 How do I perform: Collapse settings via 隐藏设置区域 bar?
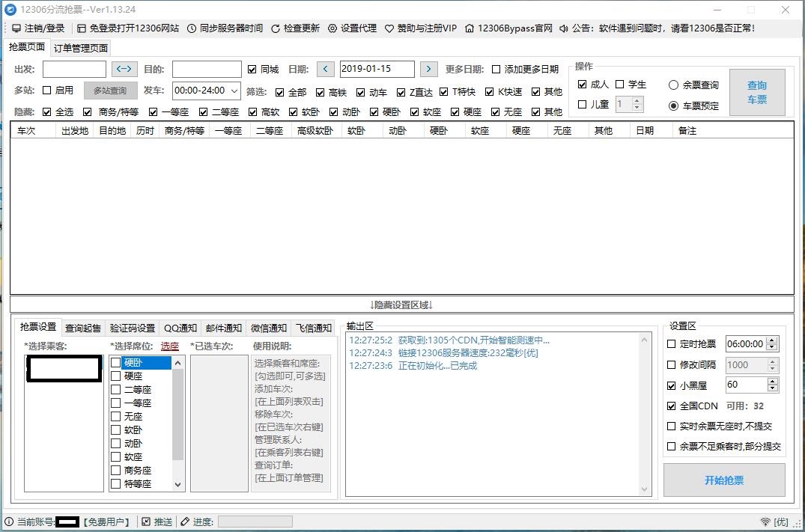pos(402,305)
